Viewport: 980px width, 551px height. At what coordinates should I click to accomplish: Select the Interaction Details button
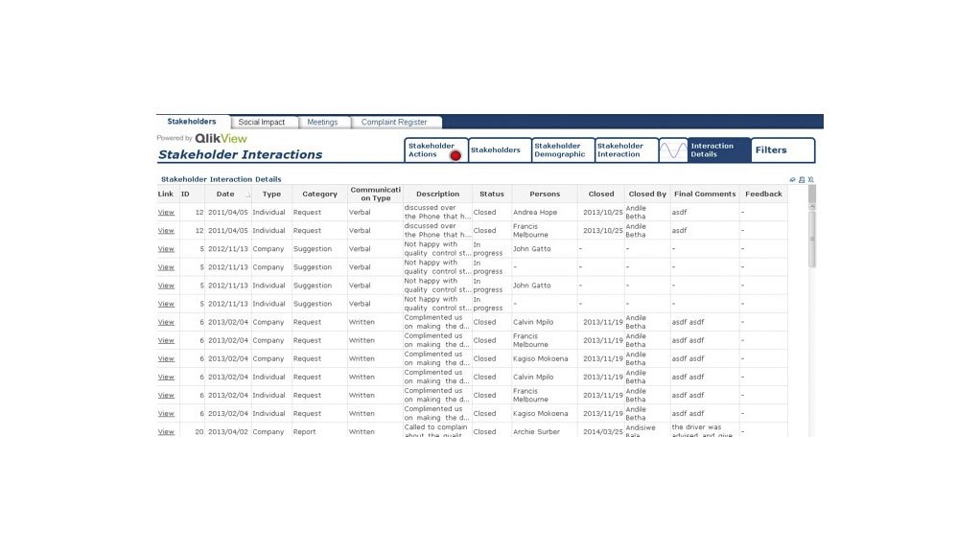719,149
